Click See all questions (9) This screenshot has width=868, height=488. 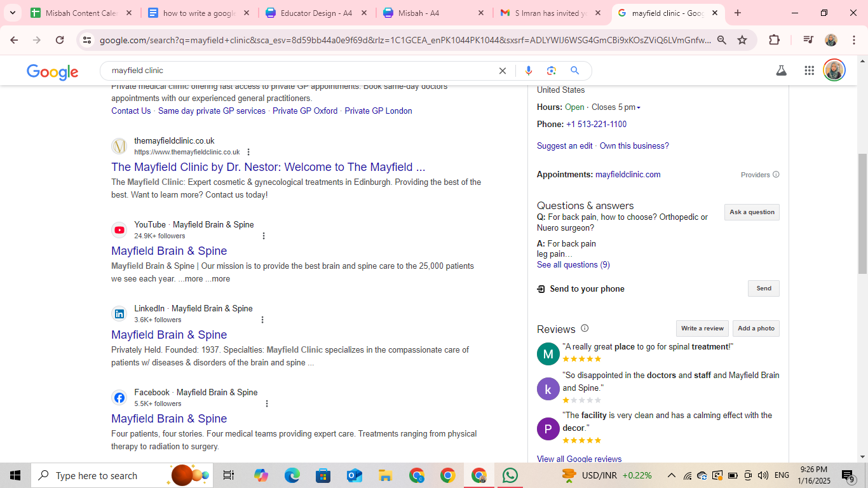coord(573,264)
